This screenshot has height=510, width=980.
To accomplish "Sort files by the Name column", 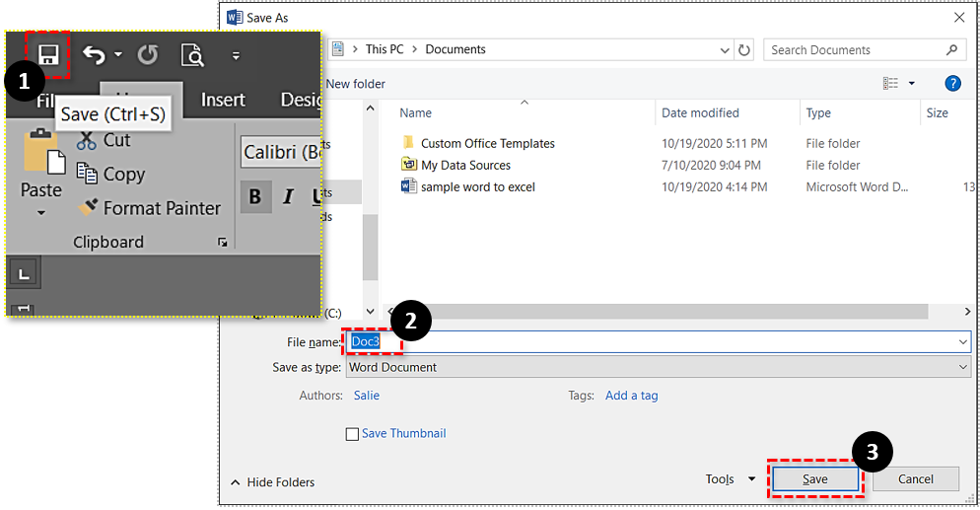I will 415,113.
